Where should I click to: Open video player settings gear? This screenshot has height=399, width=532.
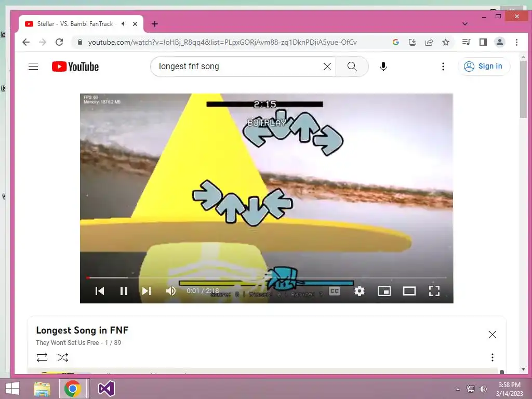360,291
